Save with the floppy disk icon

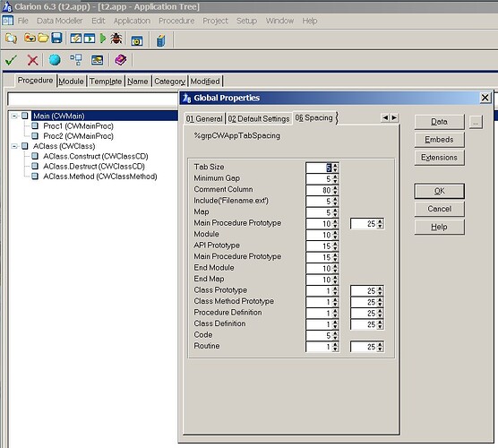coord(56,39)
